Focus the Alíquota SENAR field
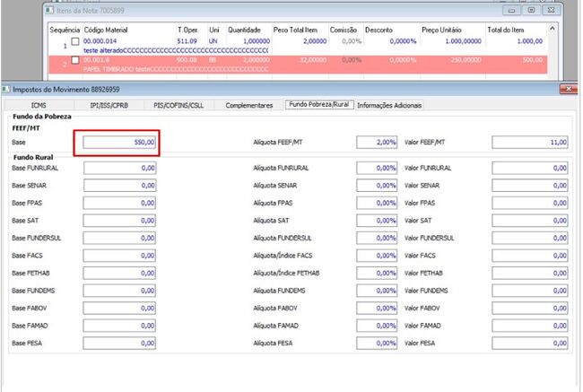 (377, 186)
